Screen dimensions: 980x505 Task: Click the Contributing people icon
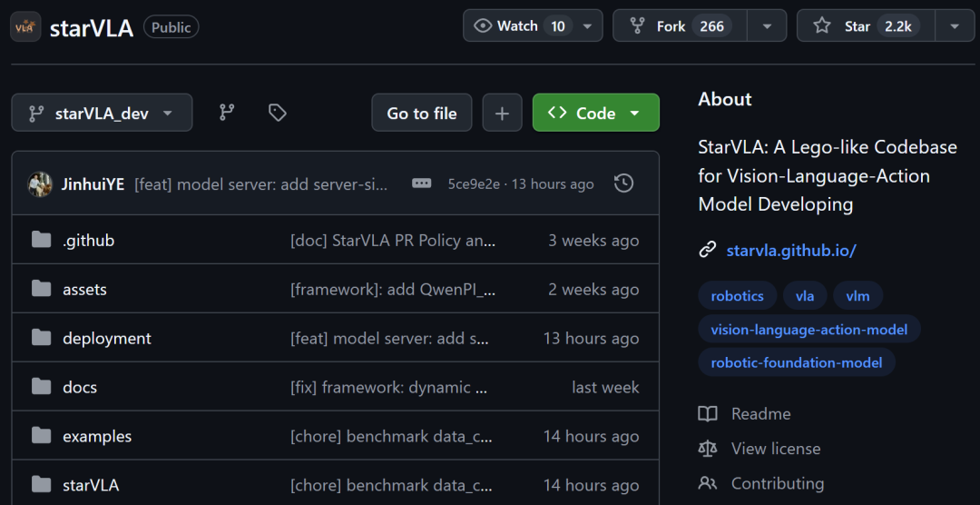click(708, 483)
